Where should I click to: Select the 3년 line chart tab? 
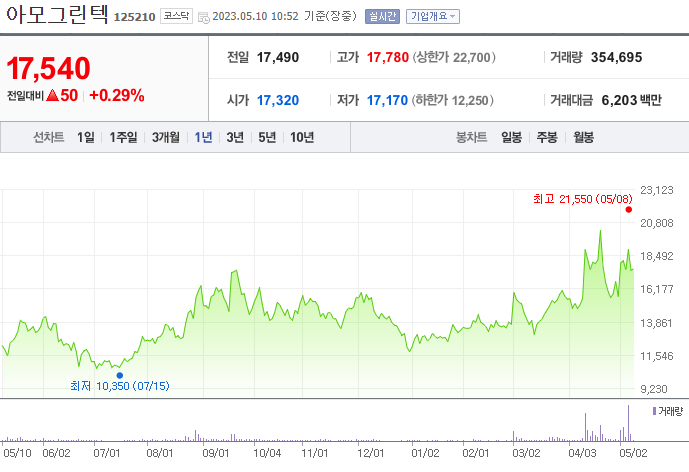click(x=235, y=137)
